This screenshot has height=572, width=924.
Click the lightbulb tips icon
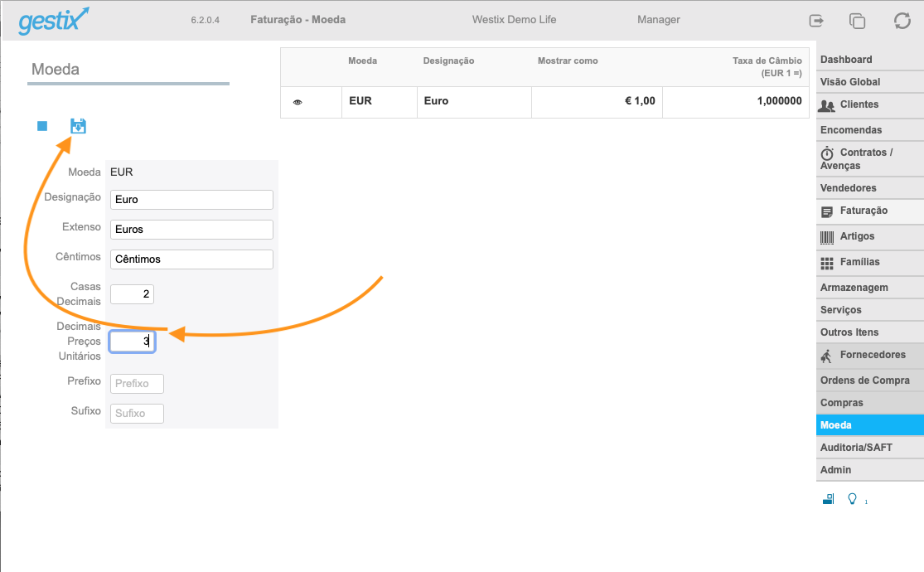pyautogui.click(x=852, y=499)
